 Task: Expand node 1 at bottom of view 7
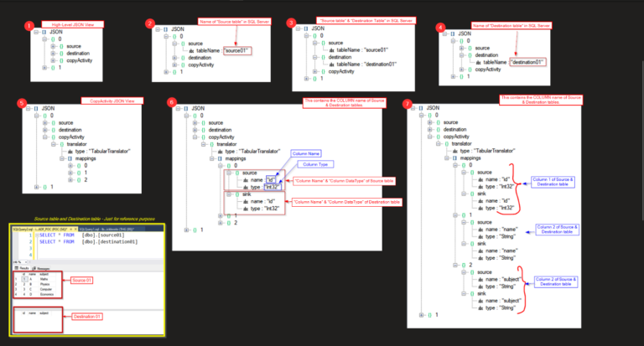[421, 315]
